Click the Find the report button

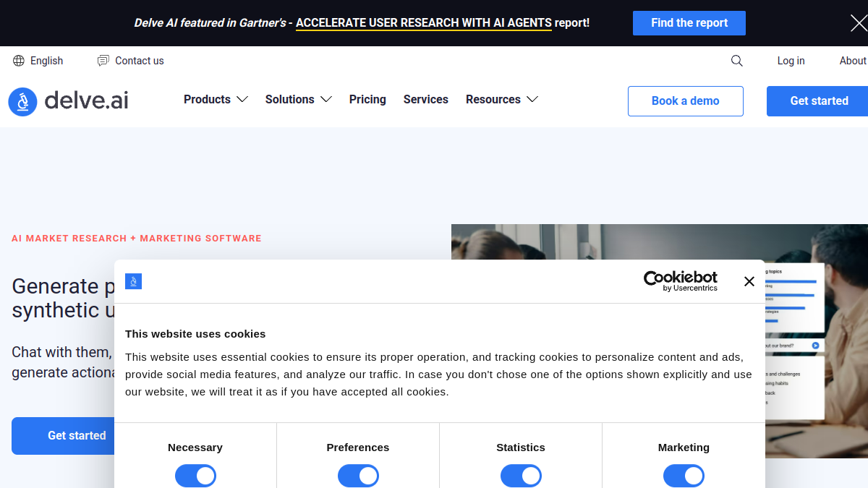(689, 23)
